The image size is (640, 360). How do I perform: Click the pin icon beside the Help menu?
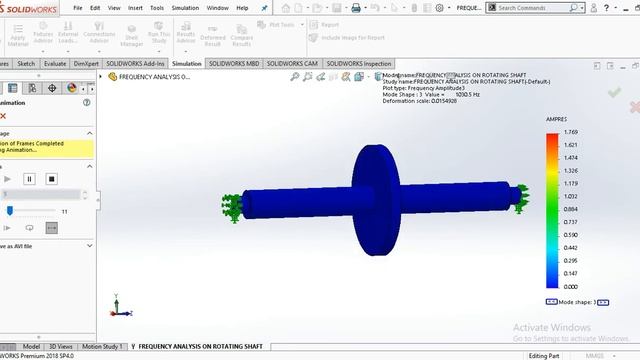[264, 8]
